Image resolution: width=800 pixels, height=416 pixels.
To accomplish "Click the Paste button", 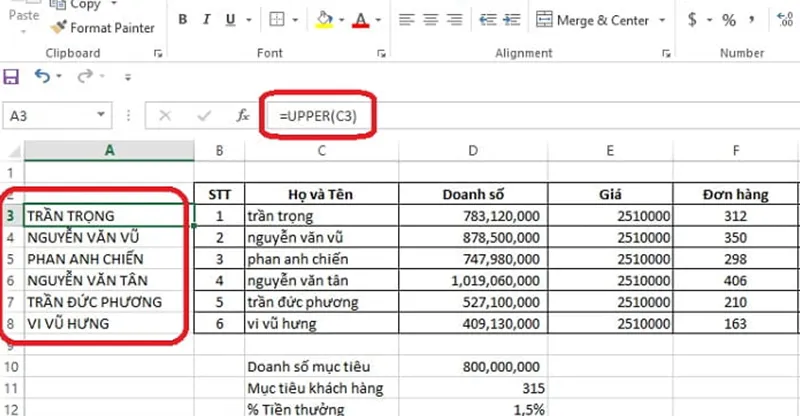I will pyautogui.click(x=23, y=17).
